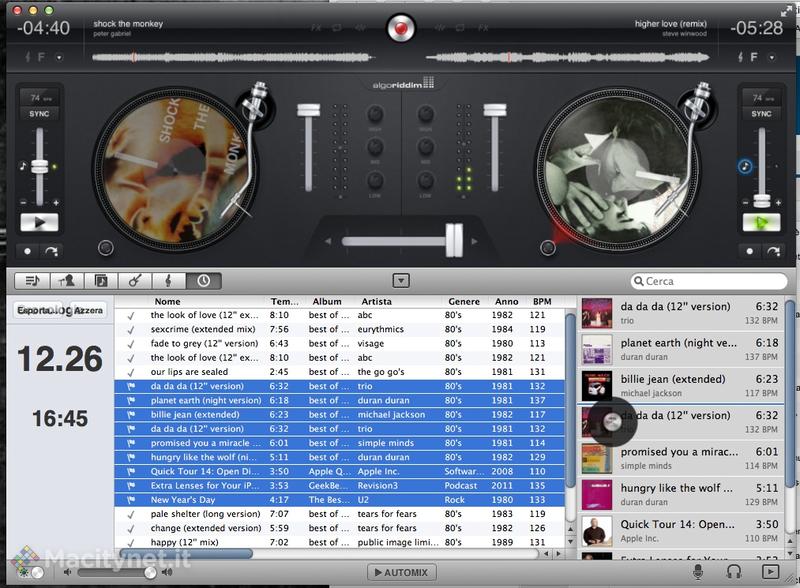Enable SYNC on the right deck
This screenshot has height=588, width=800.
point(761,113)
